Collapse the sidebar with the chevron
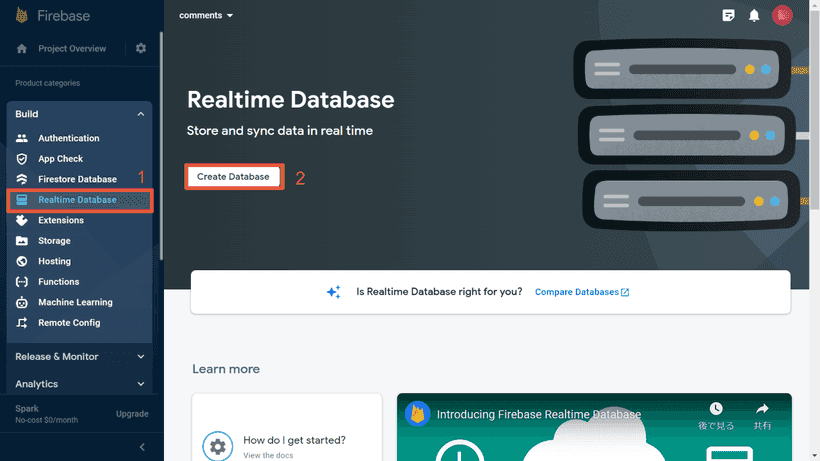 click(x=142, y=447)
